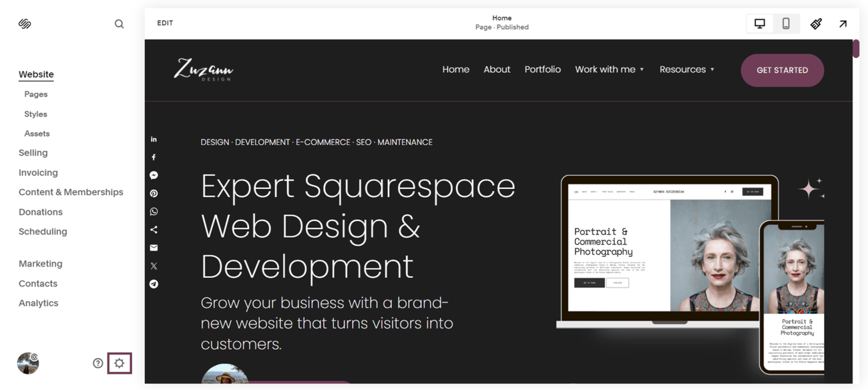Open the Marketing section
Screen dimensions: 868x390
click(x=40, y=264)
